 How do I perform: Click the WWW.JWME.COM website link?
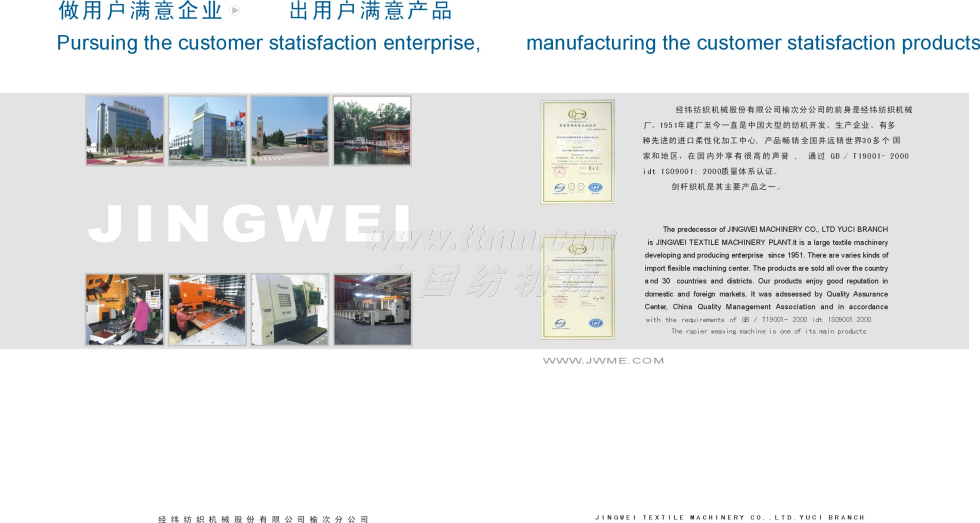[x=603, y=361]
